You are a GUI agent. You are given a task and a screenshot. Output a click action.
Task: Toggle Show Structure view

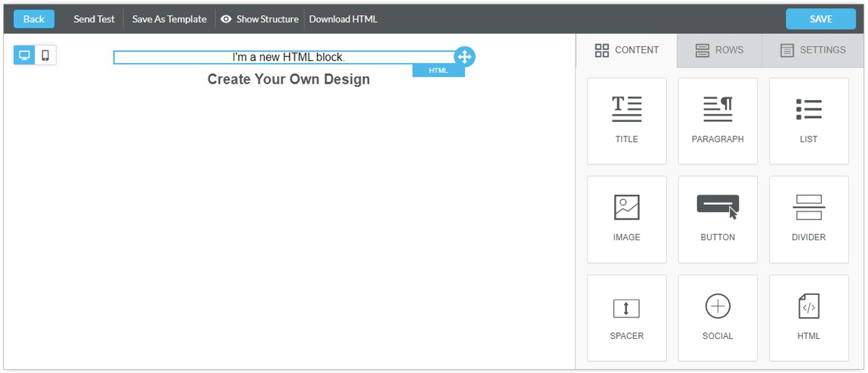[x=259, y=19]
